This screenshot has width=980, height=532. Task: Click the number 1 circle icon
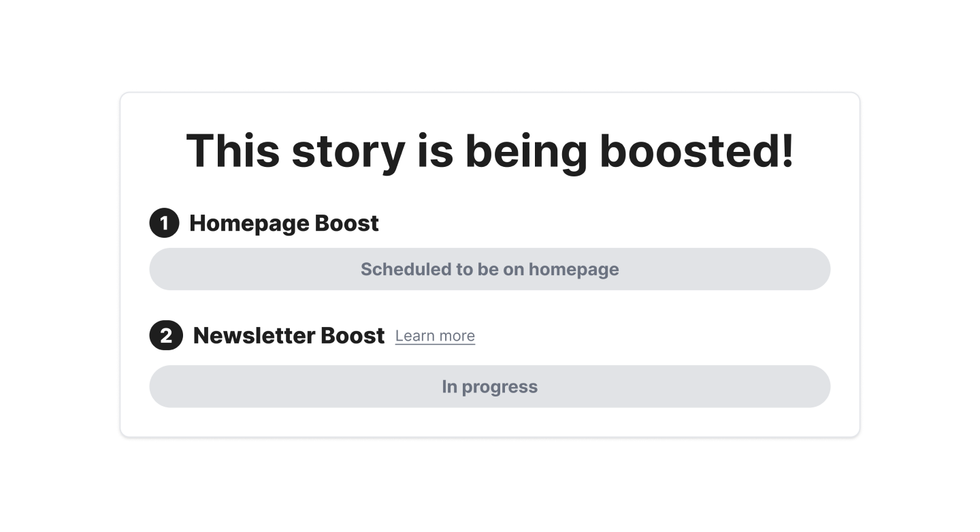164,223
